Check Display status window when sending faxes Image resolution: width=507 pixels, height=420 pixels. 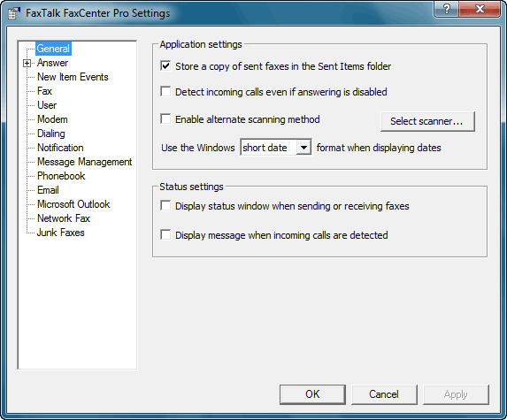click(x=165, y=205)
